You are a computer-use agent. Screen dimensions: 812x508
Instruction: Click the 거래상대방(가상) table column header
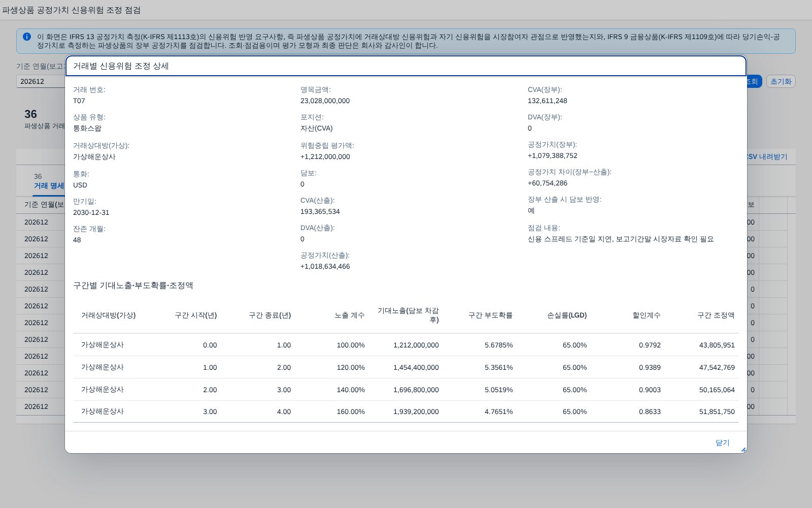click(x=109, y=315)
